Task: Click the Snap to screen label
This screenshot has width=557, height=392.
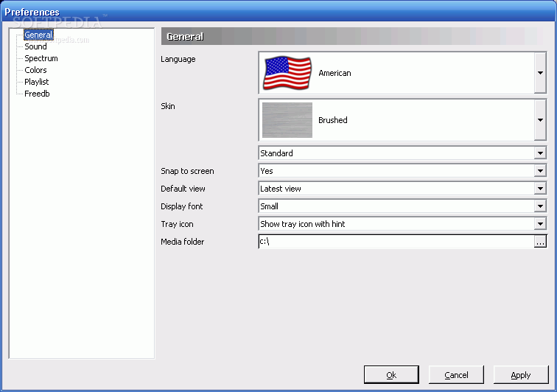Action: click(x=187, y=171)
